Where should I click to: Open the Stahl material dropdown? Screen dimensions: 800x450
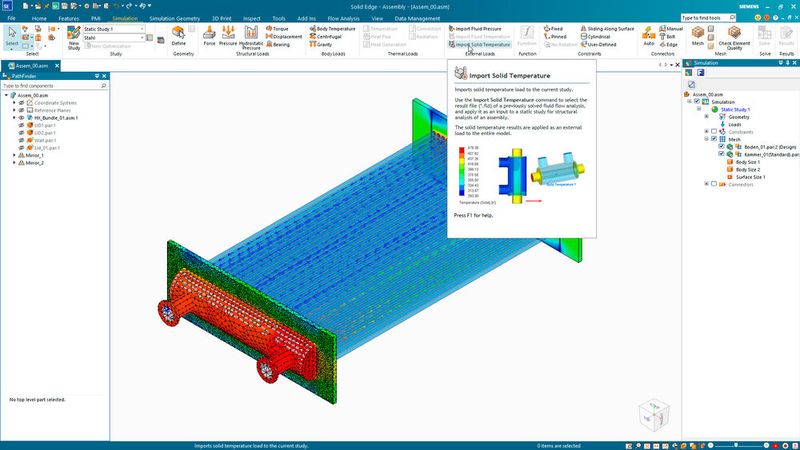(x=142, y=38)
